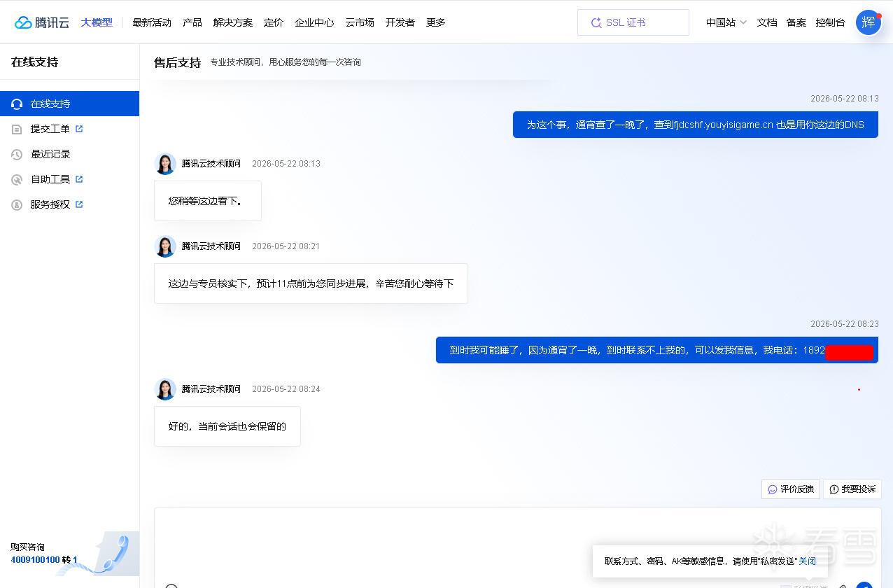
Task: Expand the 中国站 region dropdown
Action: (726, 22)
